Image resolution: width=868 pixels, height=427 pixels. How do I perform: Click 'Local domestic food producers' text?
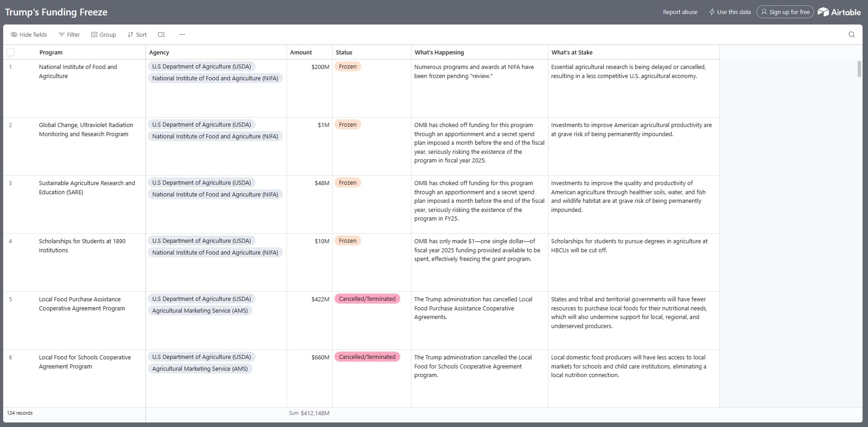[x=629, y=366]
